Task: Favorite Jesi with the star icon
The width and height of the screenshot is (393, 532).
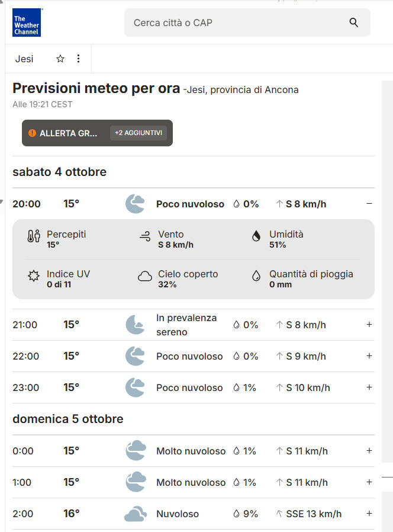Action: point(60,59)
